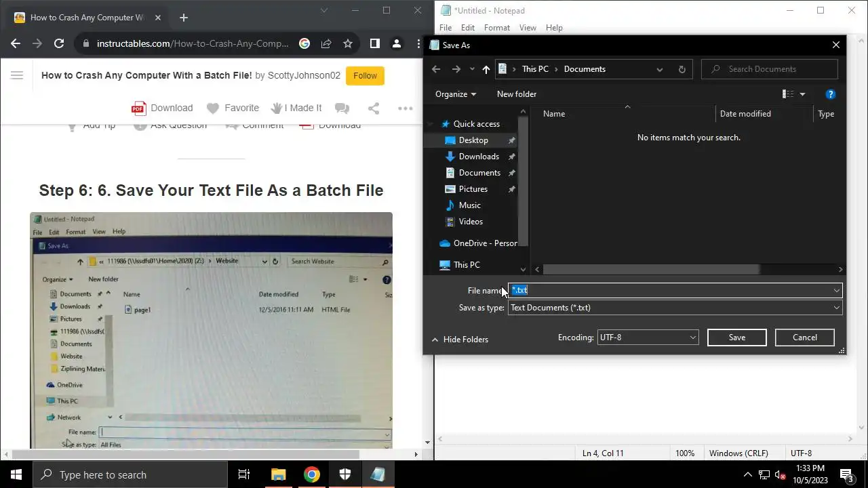868x488 pixels.
Task: Cancel the Save As dialog
Action: point(805,338)
